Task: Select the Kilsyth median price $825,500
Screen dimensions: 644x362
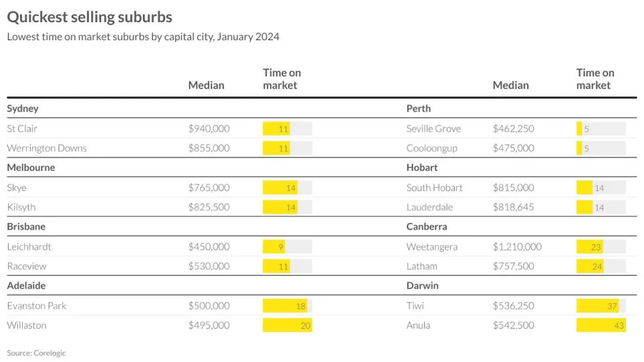Action: (x=209, y=207)
